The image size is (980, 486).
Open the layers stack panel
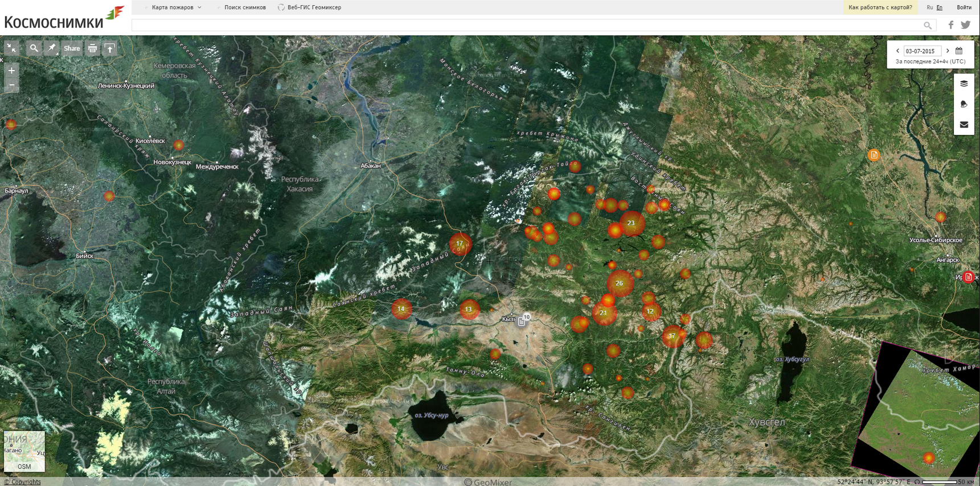click(x=963, y=84)
